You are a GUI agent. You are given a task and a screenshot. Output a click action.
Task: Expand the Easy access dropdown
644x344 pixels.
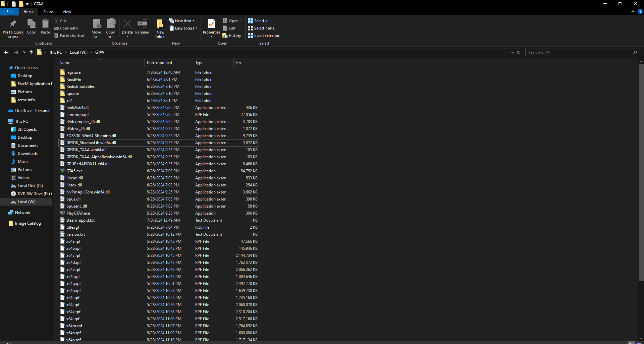[x=183, y=28]
